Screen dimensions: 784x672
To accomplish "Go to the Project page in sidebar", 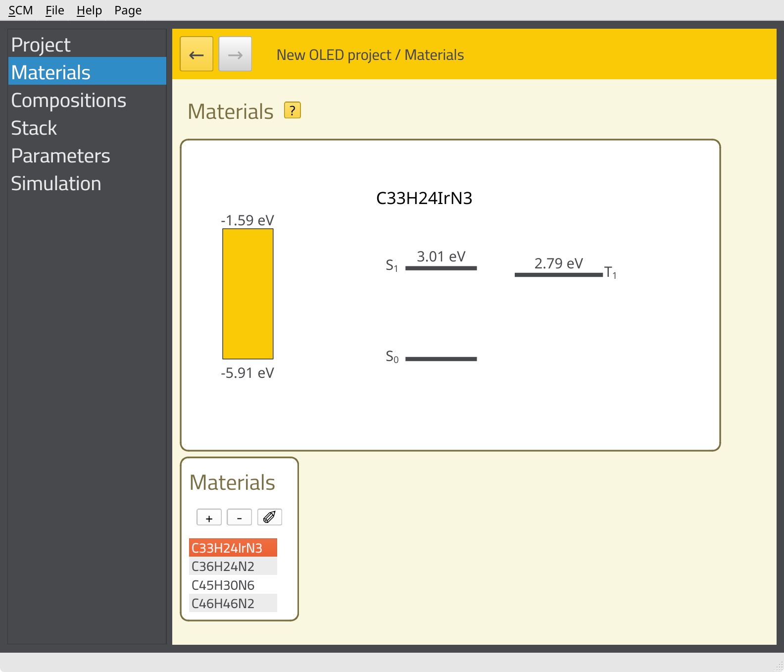I will (x=41, y=45).
